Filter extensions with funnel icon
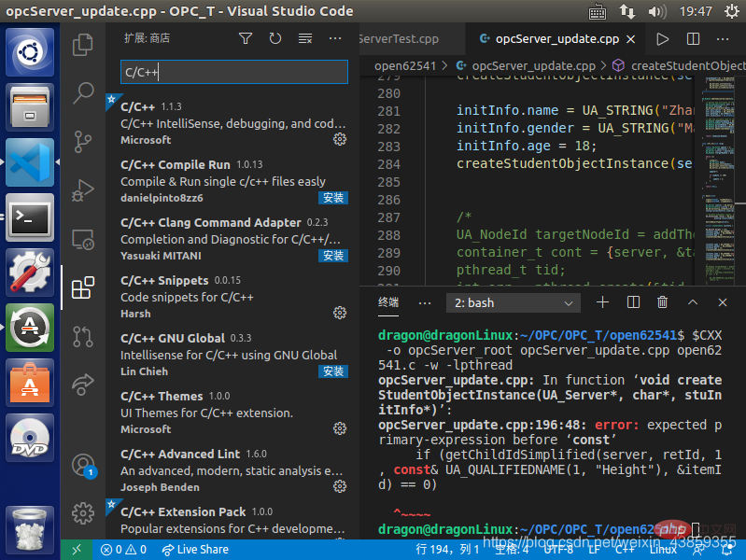Viewport: 746px width, 560px height. pyautogui.click(x=246, y=38)
